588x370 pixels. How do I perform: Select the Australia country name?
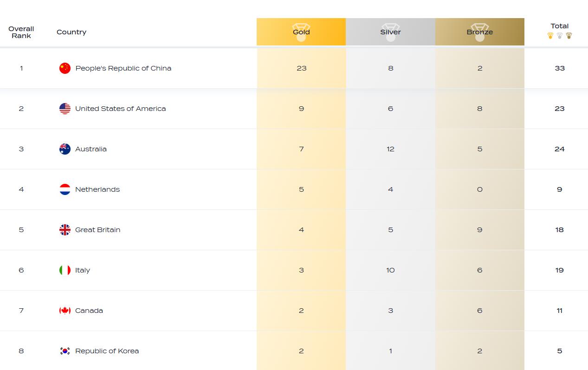click(91, 149)
